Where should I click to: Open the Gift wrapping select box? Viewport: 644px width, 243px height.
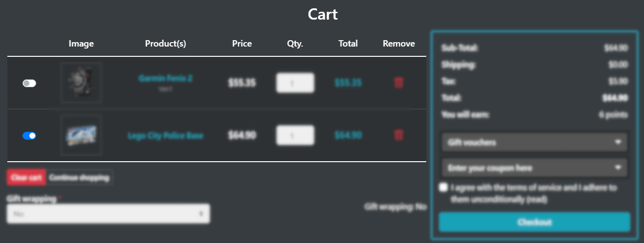point(108,214)
